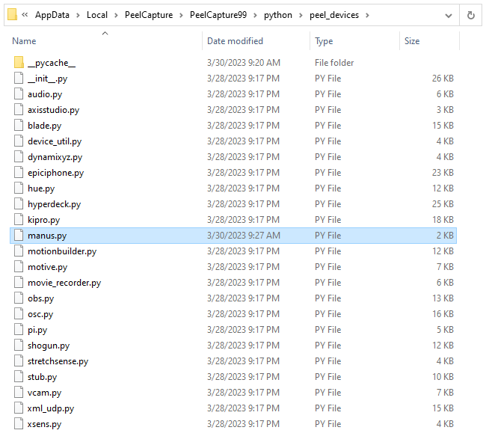Sort files by Date modified column
Image resolution: width=486 pixels, height=448 pixels.
point(235,41)
